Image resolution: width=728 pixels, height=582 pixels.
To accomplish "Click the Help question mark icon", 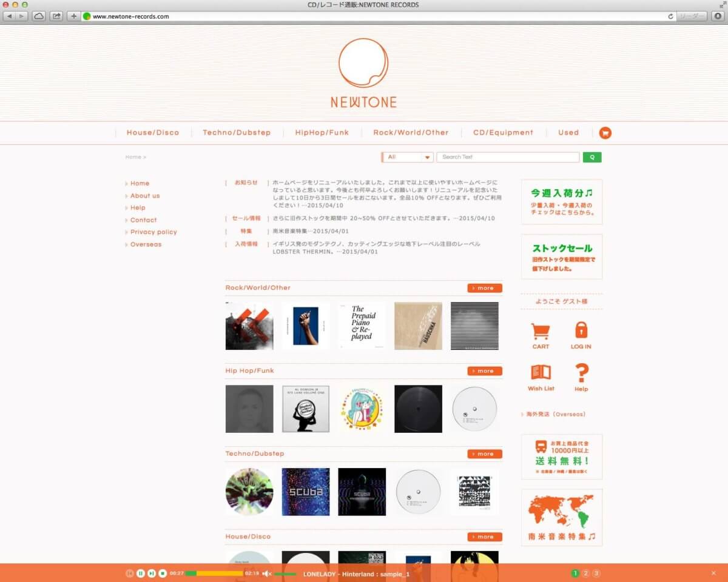I will [581, 377].
